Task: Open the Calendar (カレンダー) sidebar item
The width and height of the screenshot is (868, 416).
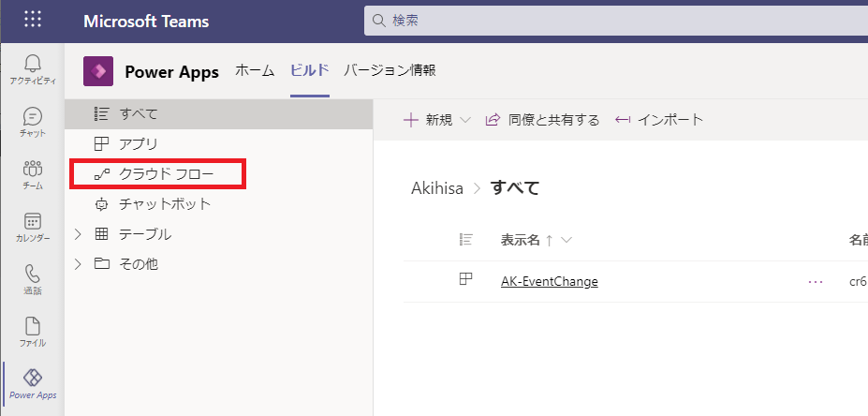Action: (33, 228)
